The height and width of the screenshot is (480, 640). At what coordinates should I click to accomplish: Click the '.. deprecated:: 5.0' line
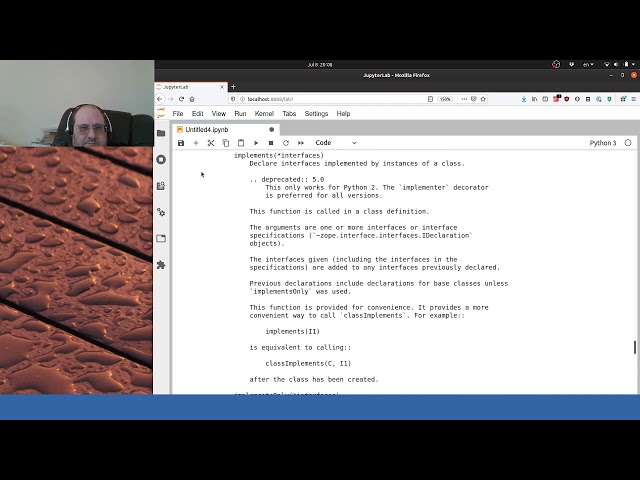pyautogui.click(x=287, y=180)
